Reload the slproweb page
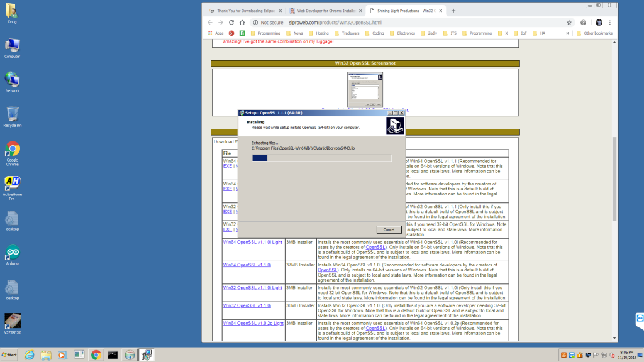This screenshot has height=362, width=644. pos(231,23)
